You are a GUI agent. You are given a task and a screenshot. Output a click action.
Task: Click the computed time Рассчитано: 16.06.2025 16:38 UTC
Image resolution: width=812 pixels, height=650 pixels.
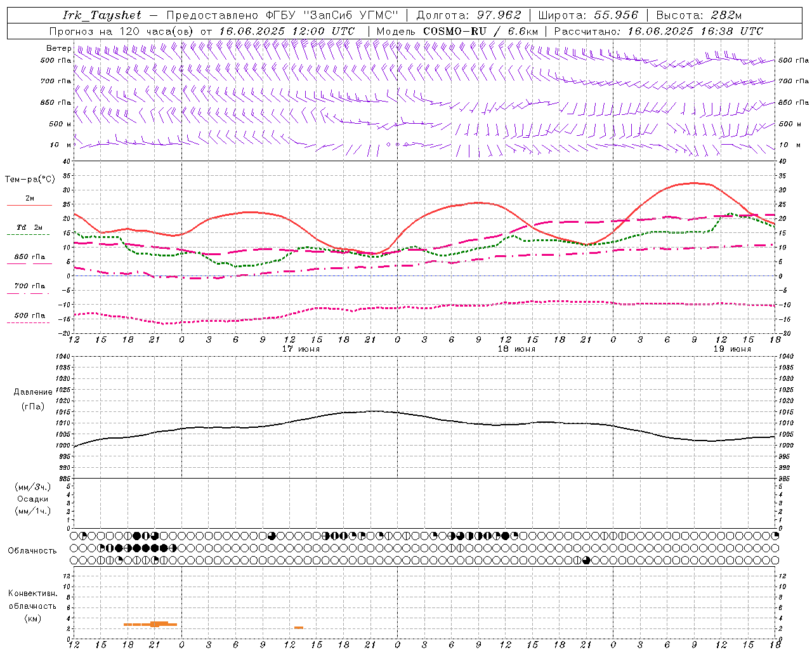pyautogui.click(x=658, y=31)
